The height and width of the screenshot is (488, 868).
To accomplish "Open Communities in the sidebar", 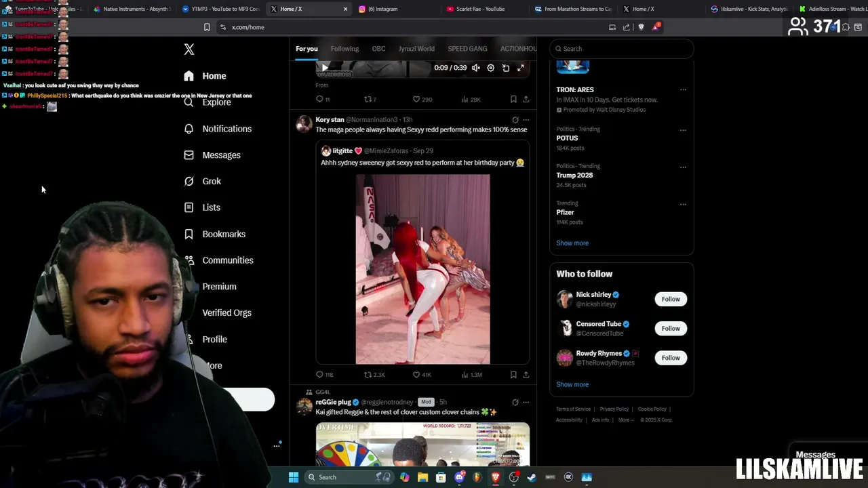I will coord(219,260).
